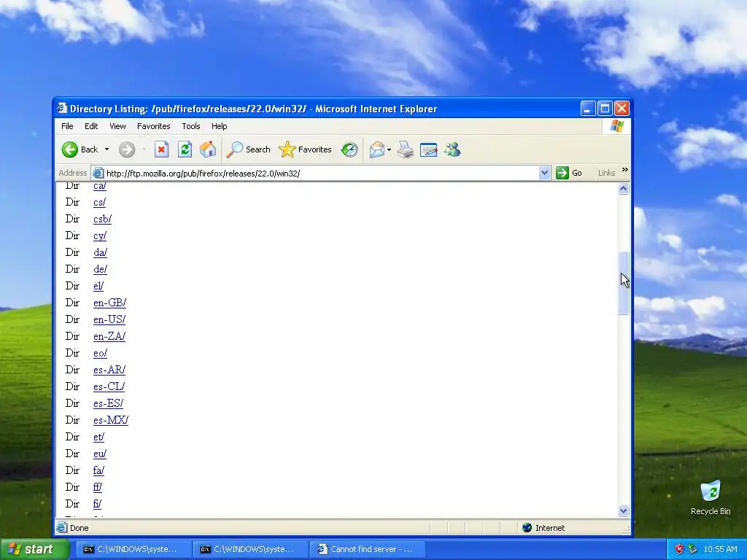Click the network connection tray icon
747x560 pixels.
692,549
